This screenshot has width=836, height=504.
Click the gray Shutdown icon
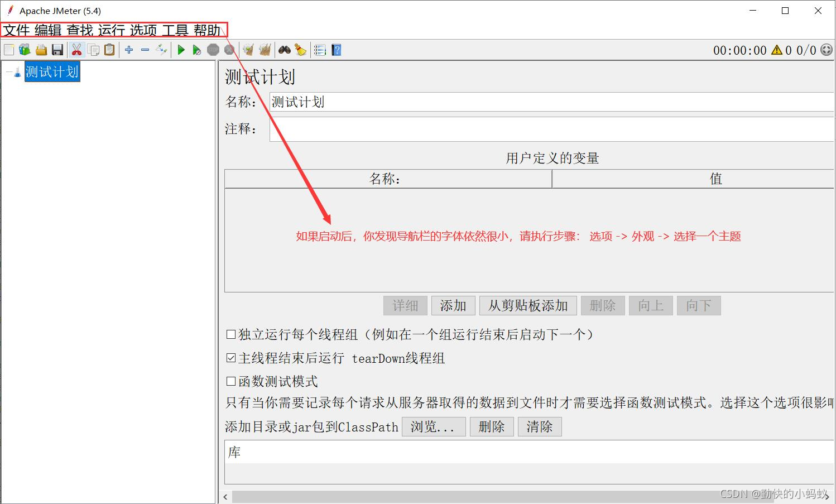(x=229, y=50)
